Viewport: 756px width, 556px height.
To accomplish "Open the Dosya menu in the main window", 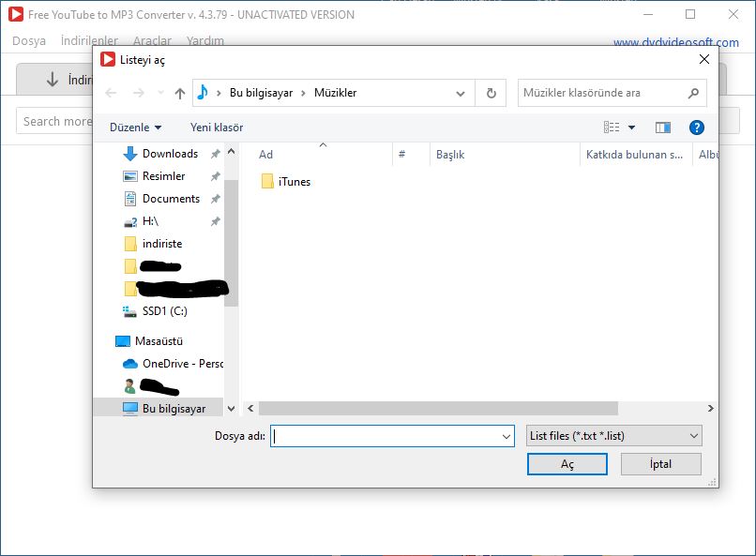I will [29, 41].
